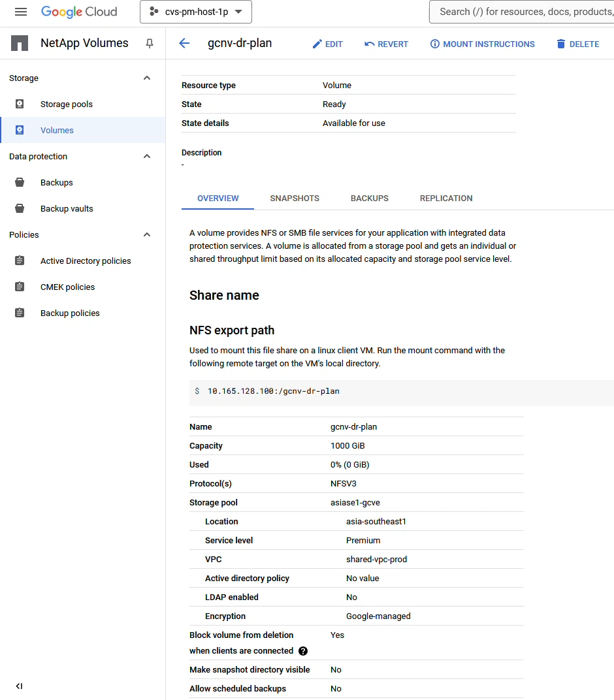
Task: Open Backup policies in sidebar
Action: pos(70,313)
